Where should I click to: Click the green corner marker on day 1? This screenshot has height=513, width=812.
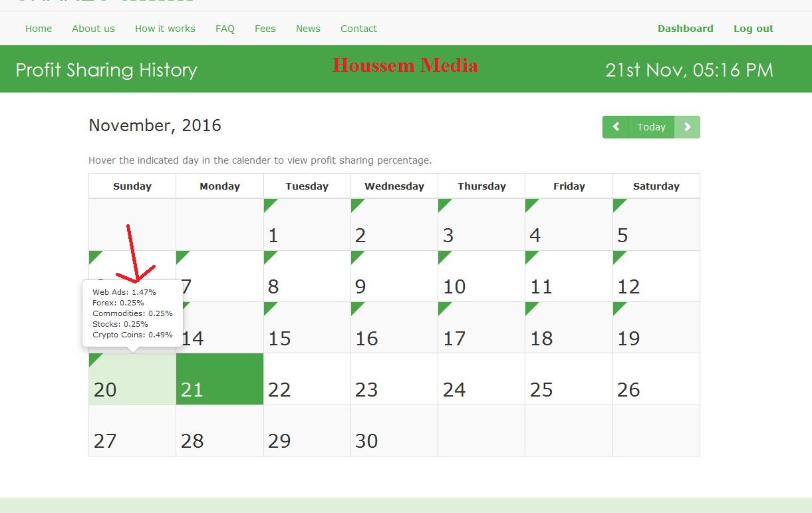point(269,204)
